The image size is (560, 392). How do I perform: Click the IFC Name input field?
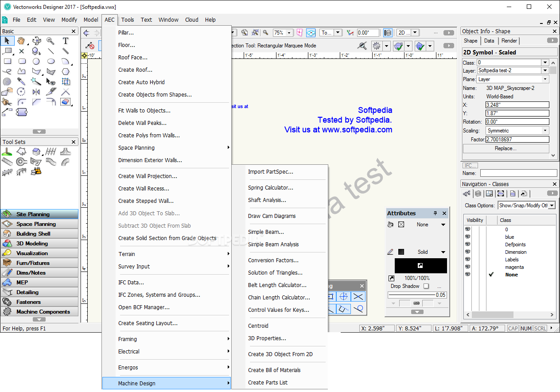click(518, 173)
